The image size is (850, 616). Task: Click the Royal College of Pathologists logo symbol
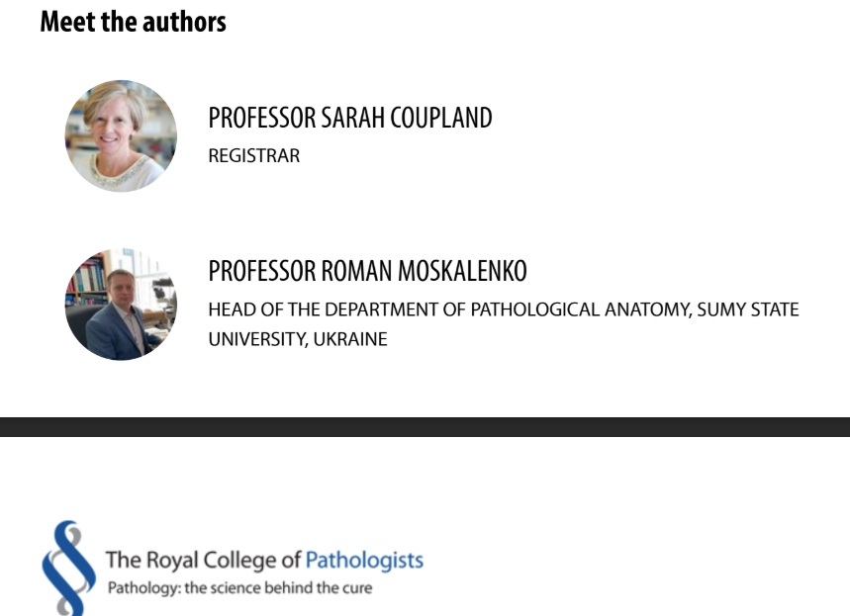pos(67,568)
